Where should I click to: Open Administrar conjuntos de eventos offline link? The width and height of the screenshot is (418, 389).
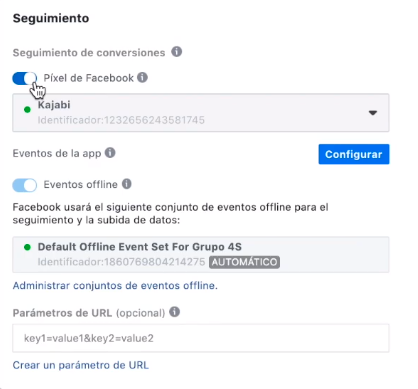point(115,286)
